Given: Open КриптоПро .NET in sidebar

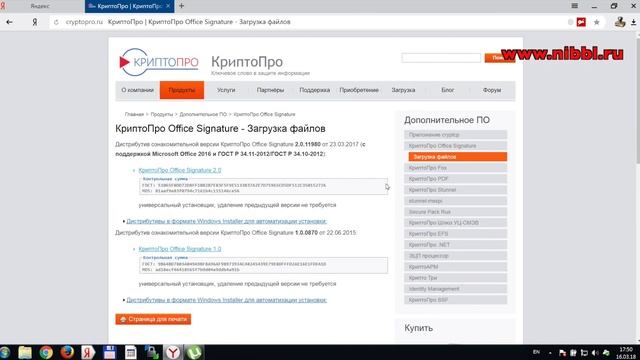Looking at the screenshot, I should pos(456,245).
